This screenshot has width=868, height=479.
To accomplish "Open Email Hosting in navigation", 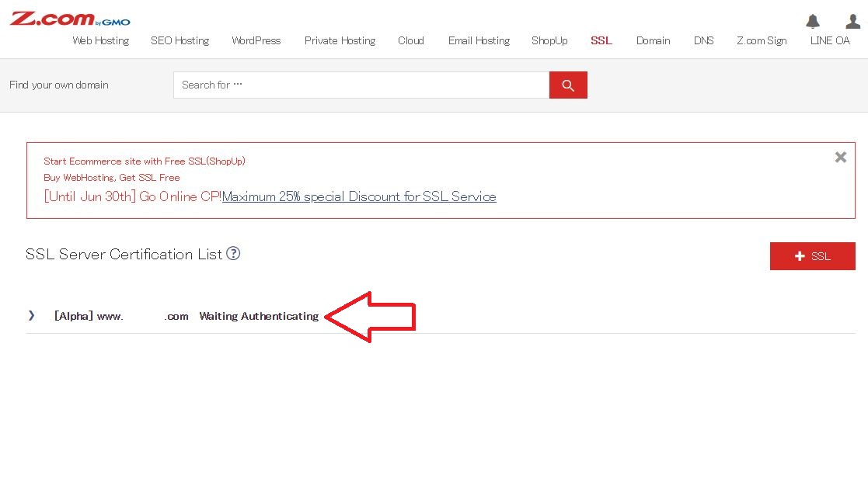I will [x=479, y=40].
